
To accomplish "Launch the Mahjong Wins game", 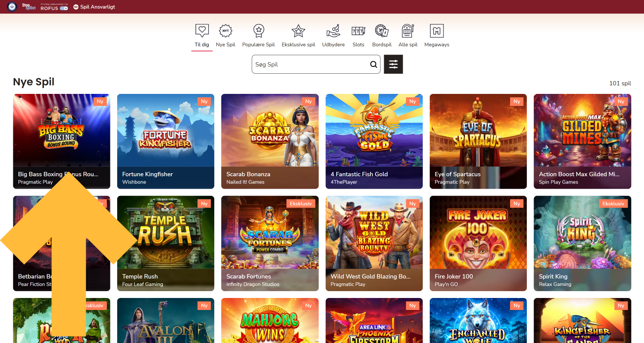I will click(270, 321).
